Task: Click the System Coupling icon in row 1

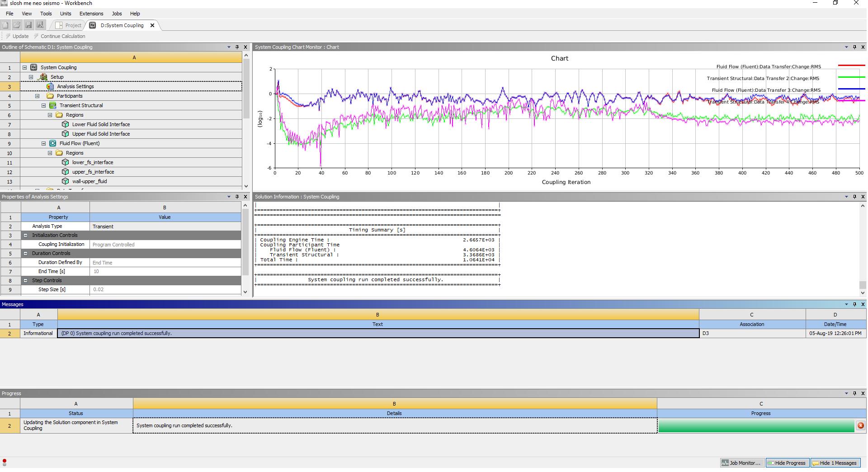Action: [x=33, y=67]
